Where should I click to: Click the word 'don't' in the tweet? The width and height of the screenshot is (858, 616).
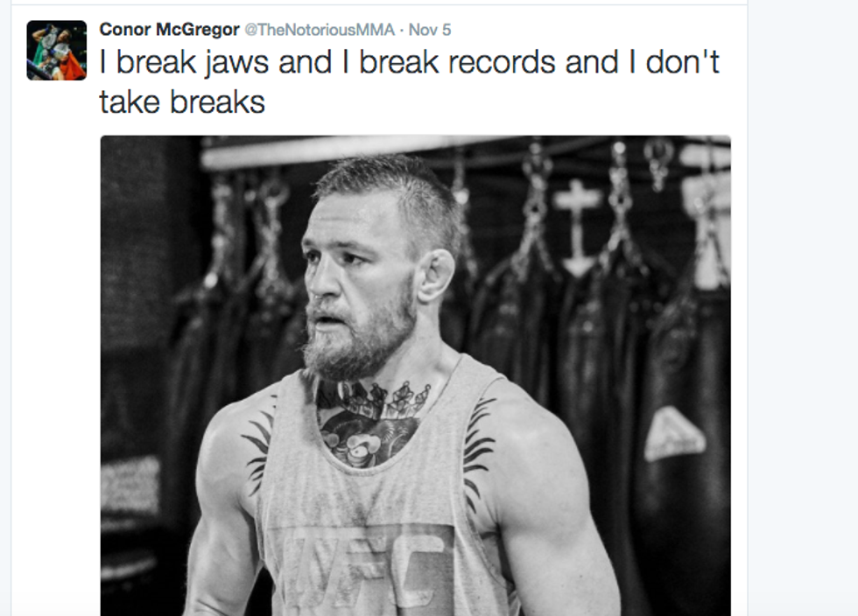pos(682,62)
